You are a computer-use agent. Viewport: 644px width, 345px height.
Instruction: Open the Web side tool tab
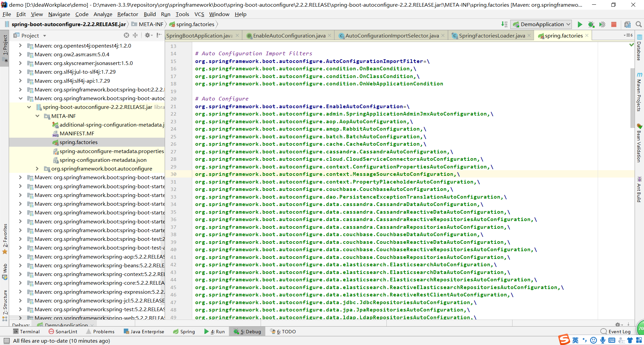[x=5, y=272]
